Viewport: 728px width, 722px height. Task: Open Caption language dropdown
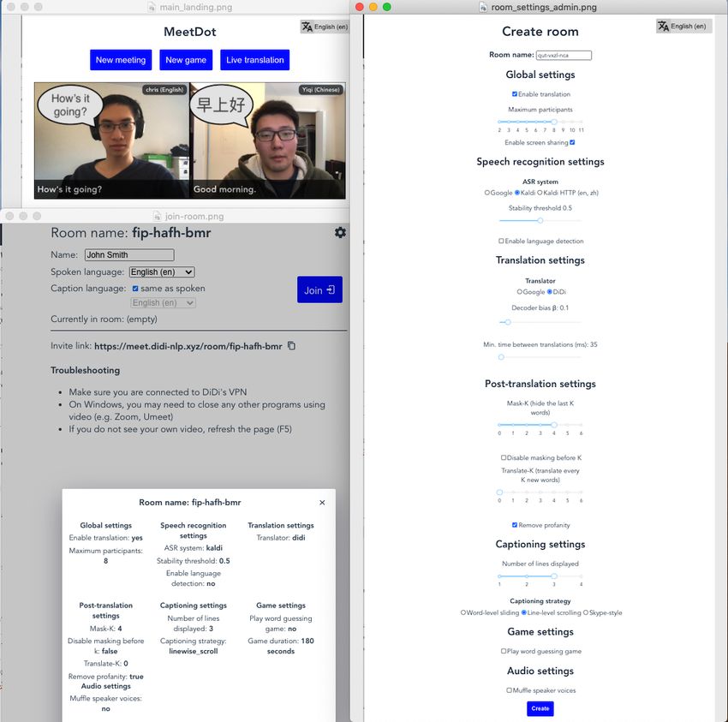163,302
